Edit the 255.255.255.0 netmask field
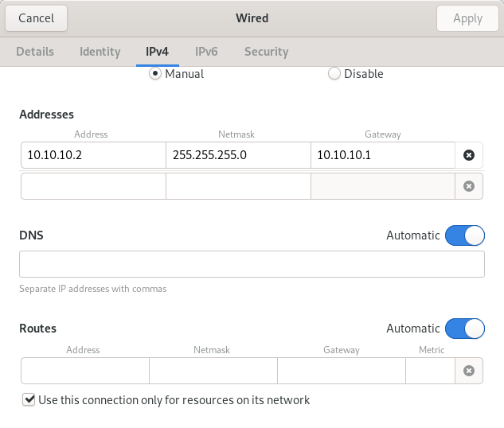504x428 pixels. (x=238, y=155)
